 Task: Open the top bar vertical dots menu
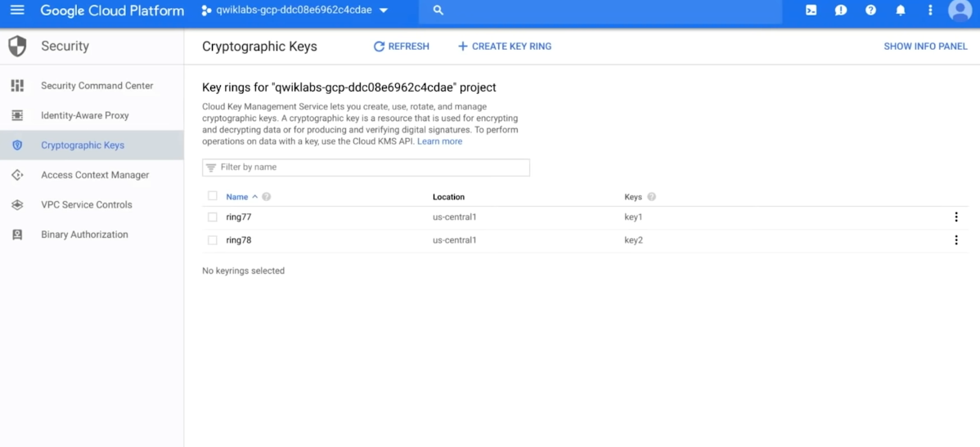click(930, 10)
